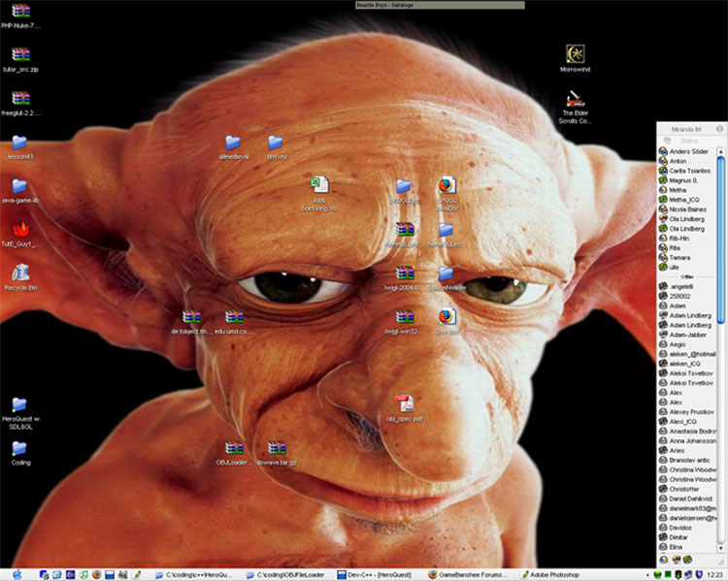Select offline contact Daniel Dahlkvist
This screenshot has height=581, width=728.
click(687, 499)
